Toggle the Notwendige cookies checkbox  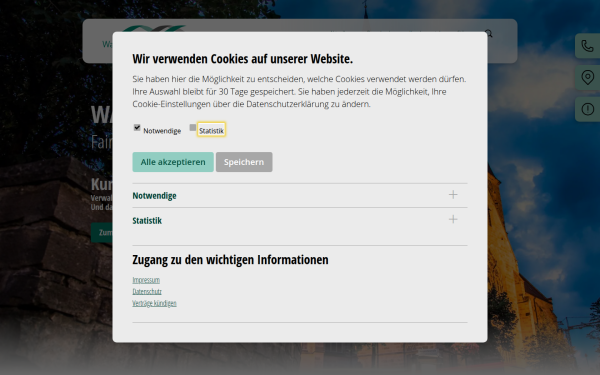click(x=137, y=127)
